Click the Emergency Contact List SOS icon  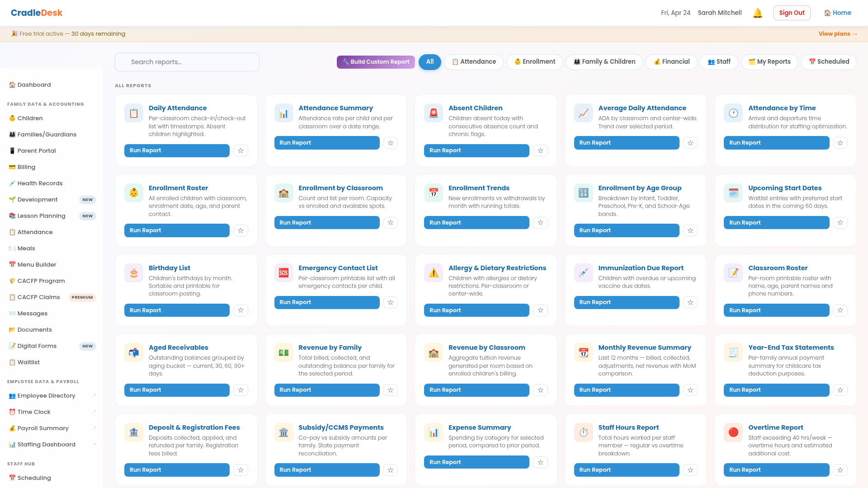click(x=283, y=273)
